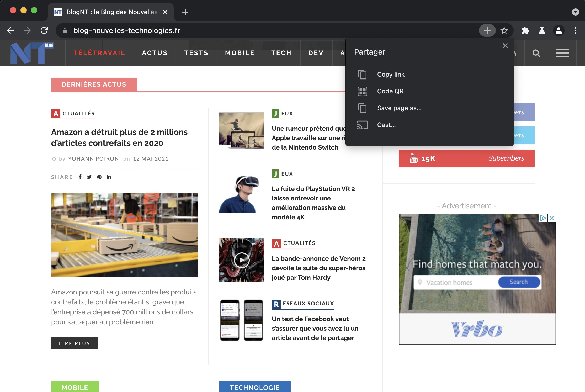
Task: Open tab search dropdown arrow
Action: point(575,12)
